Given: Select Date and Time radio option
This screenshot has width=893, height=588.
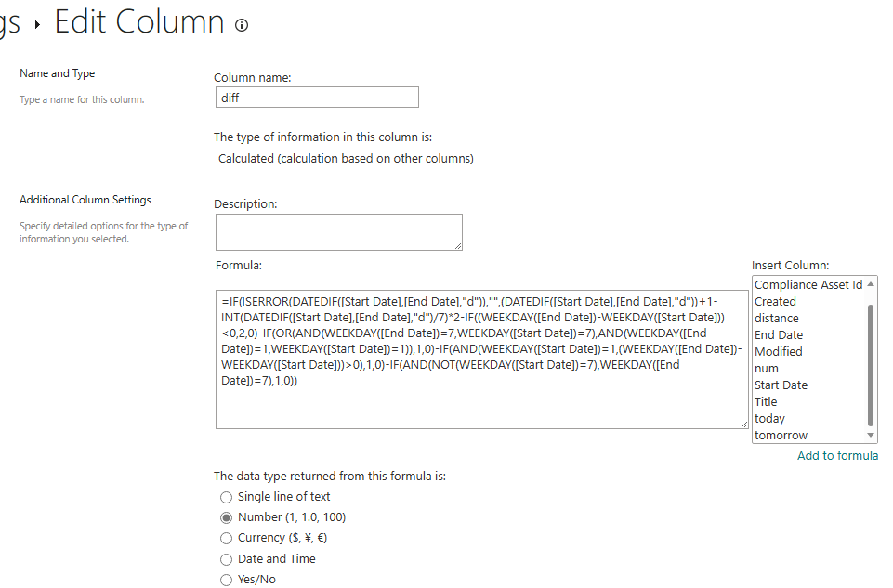Looking at the screenshot, I should coord(226,559).
